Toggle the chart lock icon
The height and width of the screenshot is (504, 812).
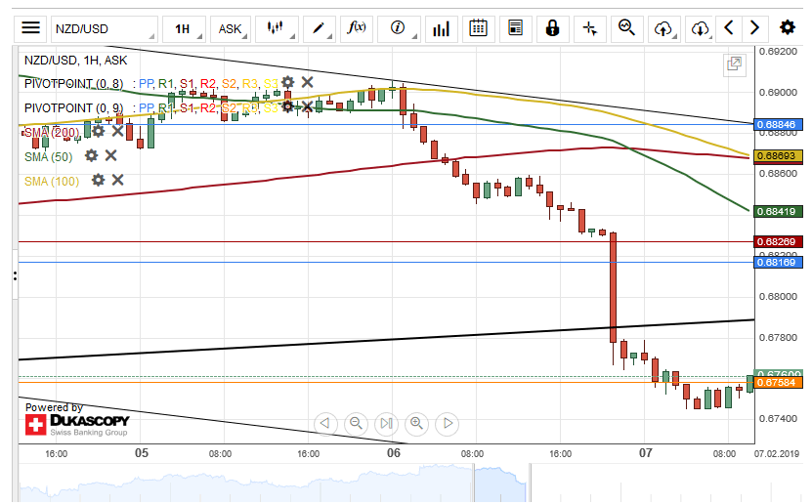pyautogui.click(x=552, y=28)
